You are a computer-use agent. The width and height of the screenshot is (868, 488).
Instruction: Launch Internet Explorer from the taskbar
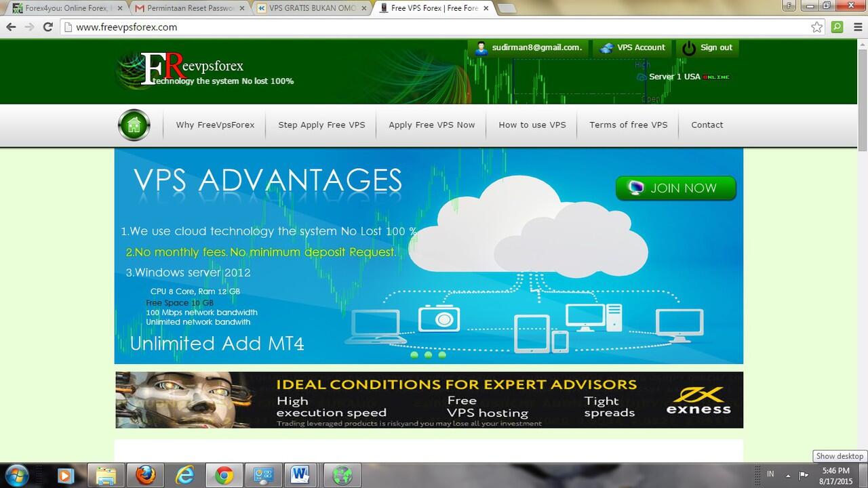184,475
